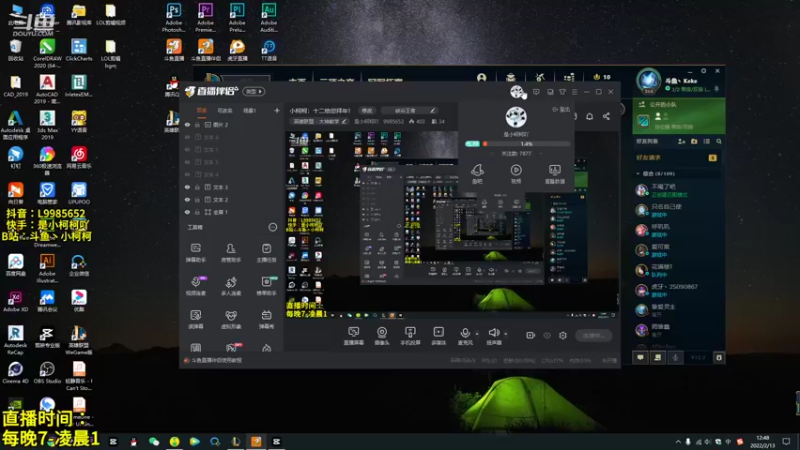Viewport: 800px width, 450px height.
Task: Click 退出 in the profile popup
Action: click(x=561, y=109)
